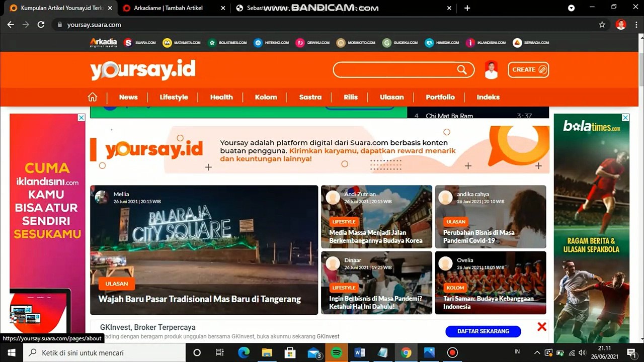Open a new browser tab
644x362 pixels.
(x=467, y=8)
